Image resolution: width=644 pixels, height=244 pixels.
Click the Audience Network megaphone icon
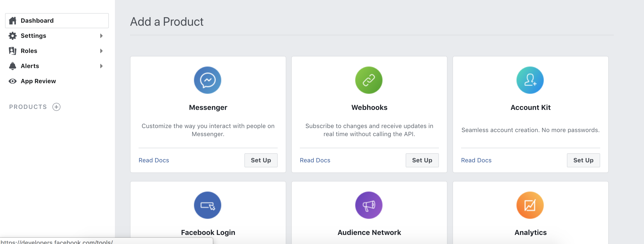[369, 205]
